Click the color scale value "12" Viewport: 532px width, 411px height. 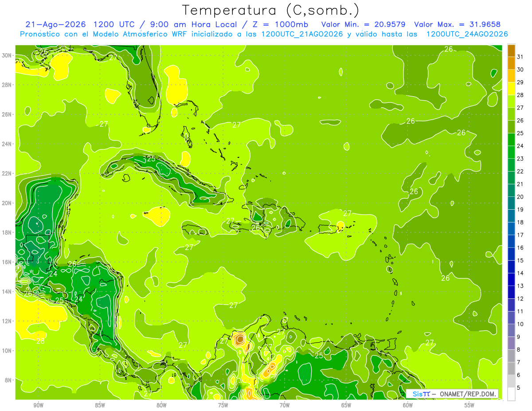pyautogui.click(x=520, y=299)
